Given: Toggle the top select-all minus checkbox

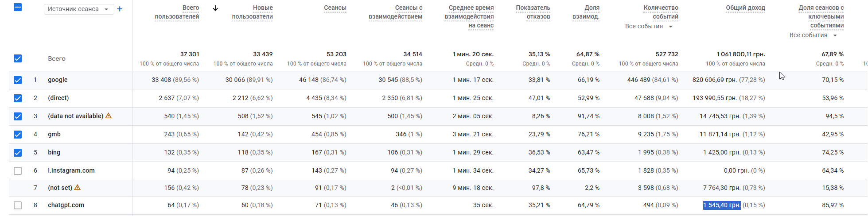Looking at the screenshot, I should pyautogui.click(x=18, y=7).
